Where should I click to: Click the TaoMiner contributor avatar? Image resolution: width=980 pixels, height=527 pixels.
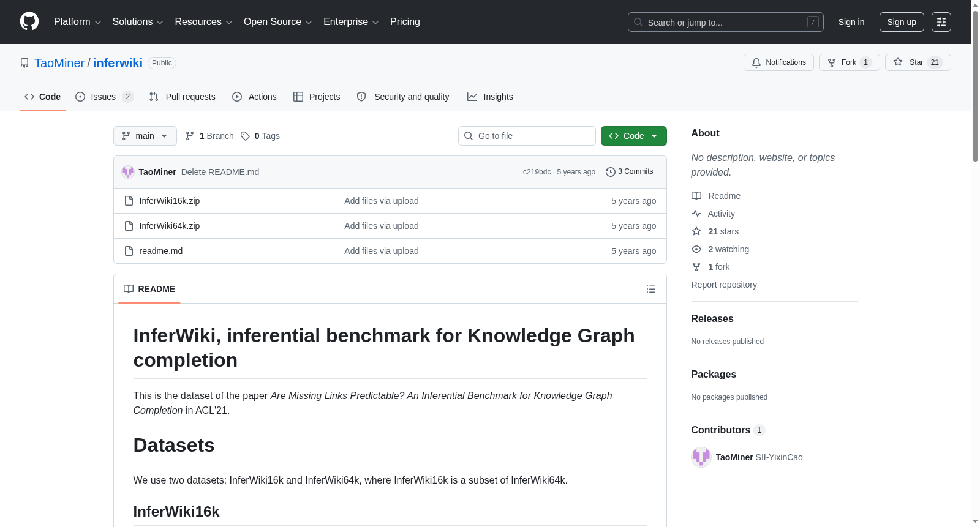(x=701, y=457)
